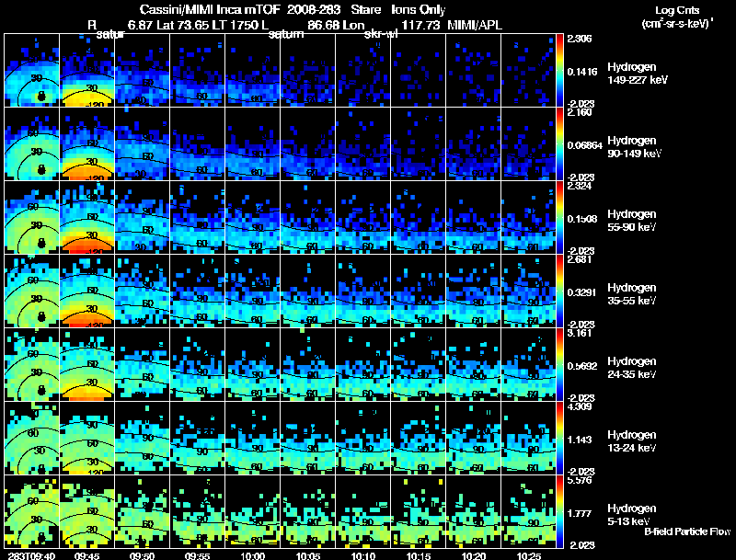Click the color bar for Hydrogen 35-55 keV row
The height and width of the screenshot is (560, 736).
coord(559,291)
